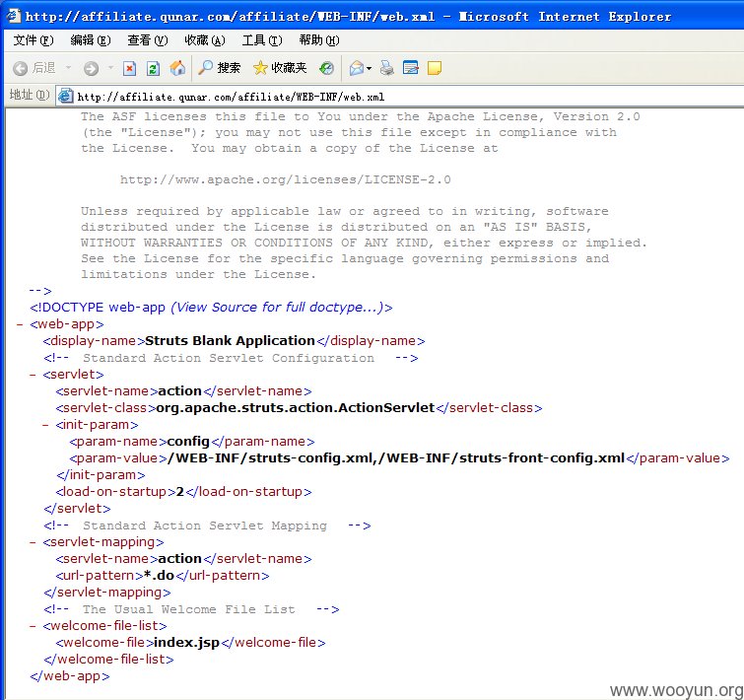Open the 工具(T) menu
The width and height of the screenshot is (744, 700).
[262, 40]
